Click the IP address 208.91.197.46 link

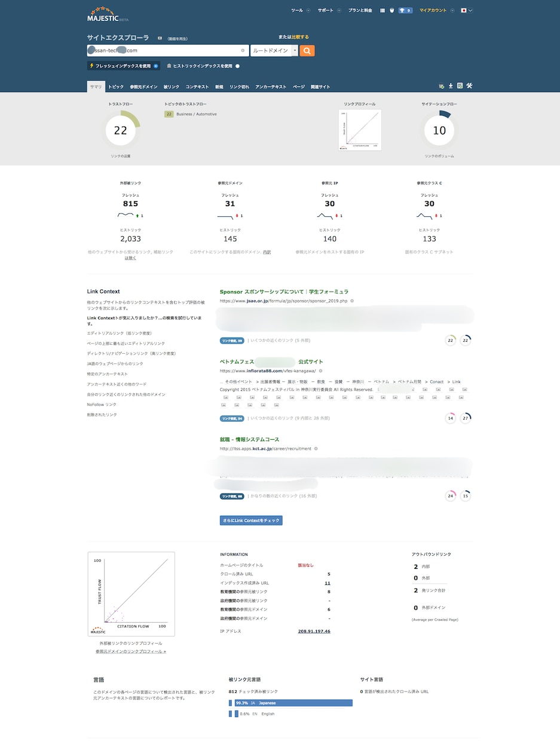coord(314,631)
